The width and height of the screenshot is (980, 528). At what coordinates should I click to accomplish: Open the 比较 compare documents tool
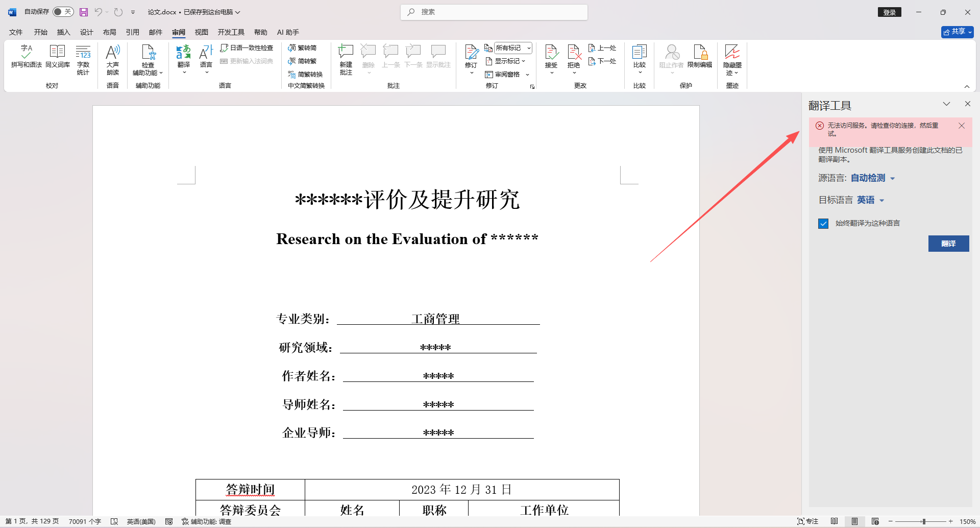pyautogui.click(x=640, y=60)
